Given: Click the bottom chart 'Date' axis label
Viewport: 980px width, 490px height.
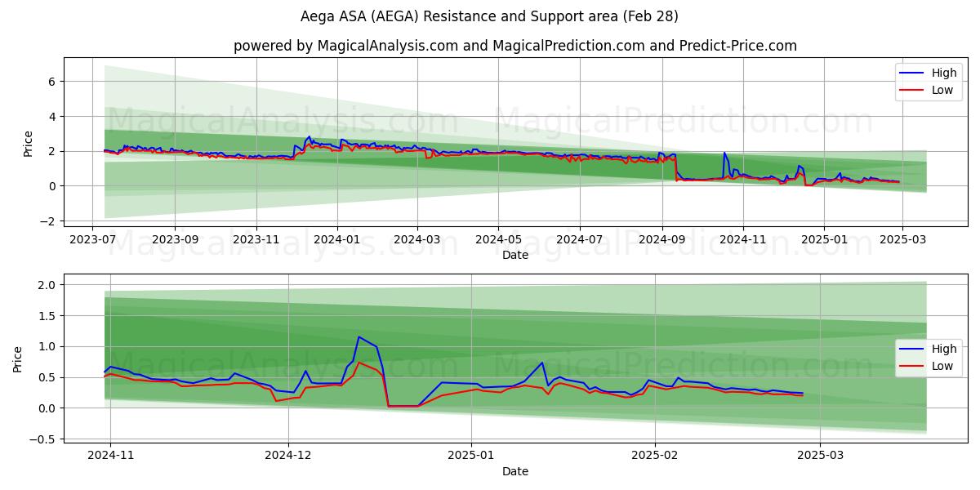Looking at the screenshot, I should 515,471.
